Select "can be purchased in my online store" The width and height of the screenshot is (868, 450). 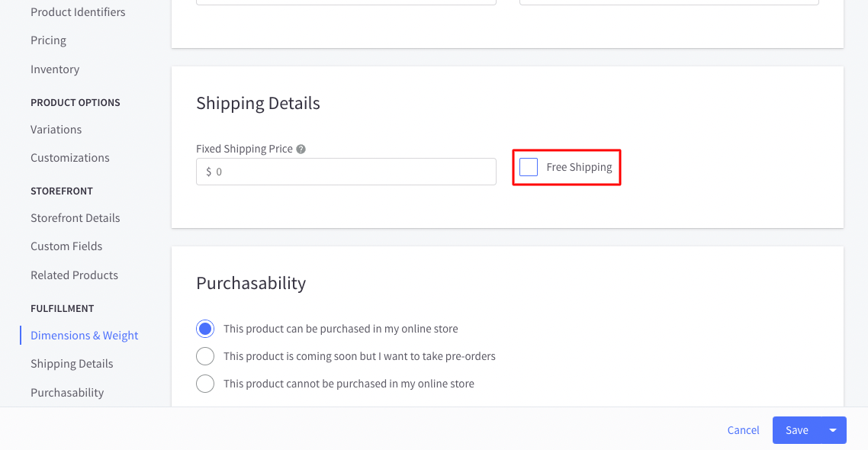(x=205, y=329)
